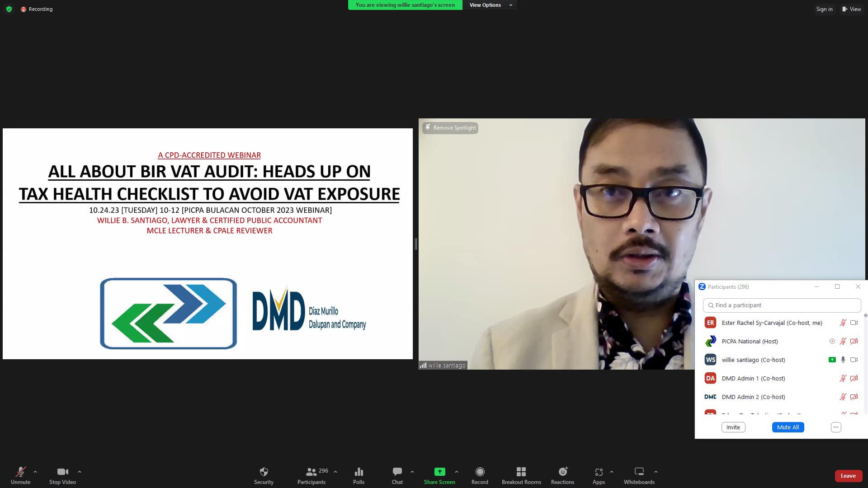
Task: Expand video options arrow next to Stop Video
Action: tap(80, 472)
